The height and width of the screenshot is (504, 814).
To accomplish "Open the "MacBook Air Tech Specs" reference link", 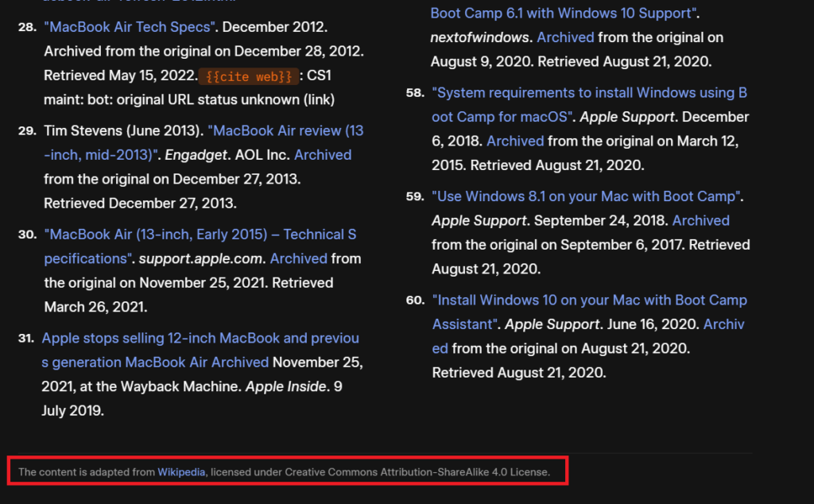I will coord(130,27).
